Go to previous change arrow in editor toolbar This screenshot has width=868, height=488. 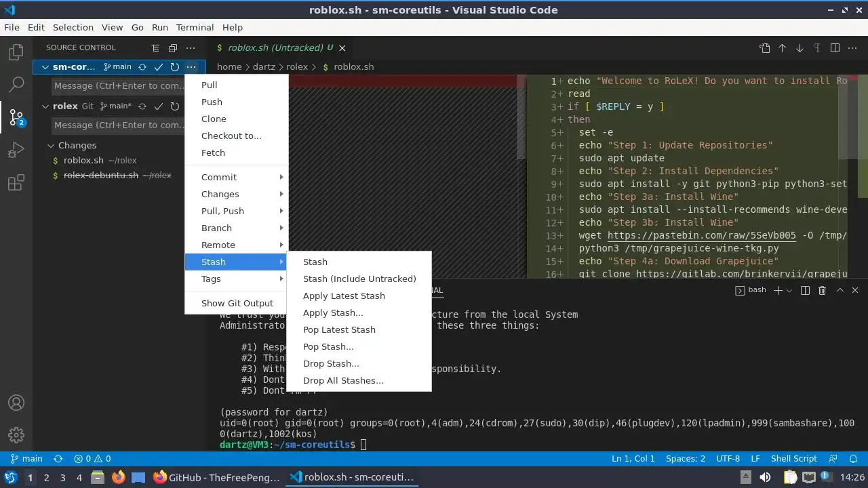782,48
